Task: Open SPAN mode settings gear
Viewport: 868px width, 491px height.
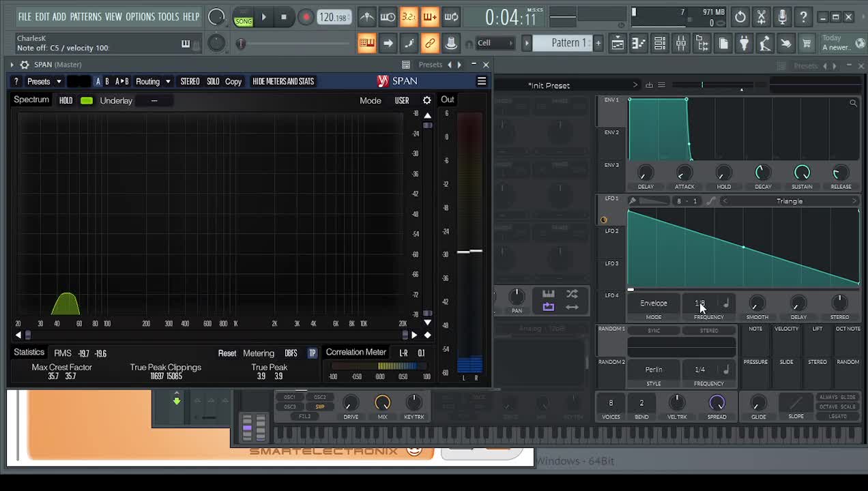Action: pyautogui.click(x=427, y=100)
